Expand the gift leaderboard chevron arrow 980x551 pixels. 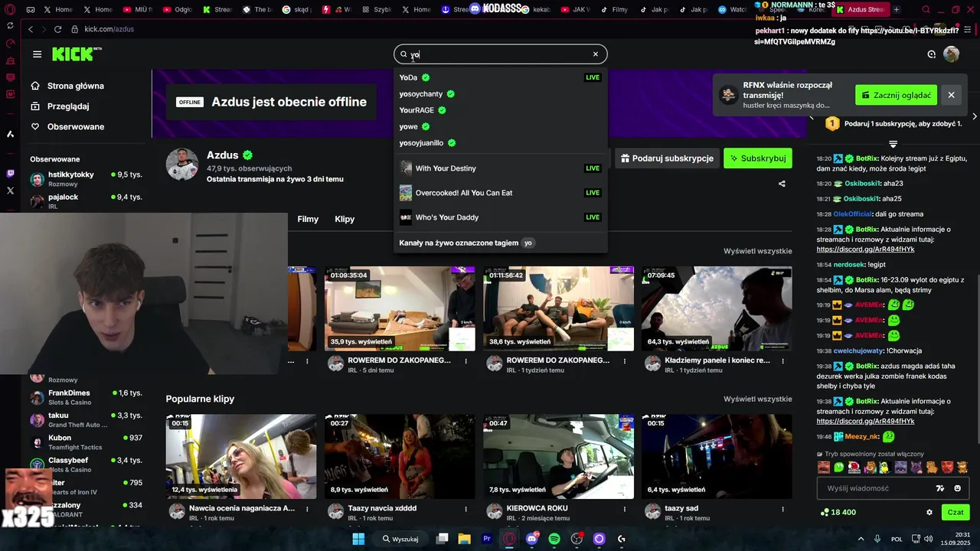[x=893, y=144]
